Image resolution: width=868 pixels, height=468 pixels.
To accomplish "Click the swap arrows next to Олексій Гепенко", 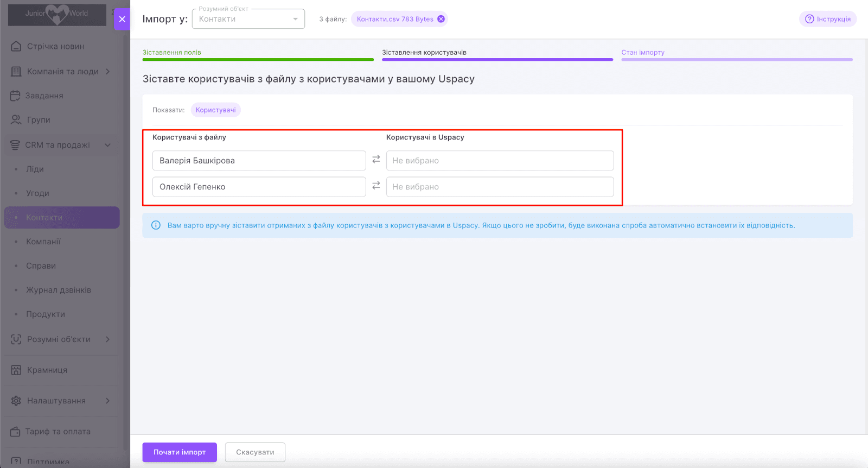I will [376, 186].
